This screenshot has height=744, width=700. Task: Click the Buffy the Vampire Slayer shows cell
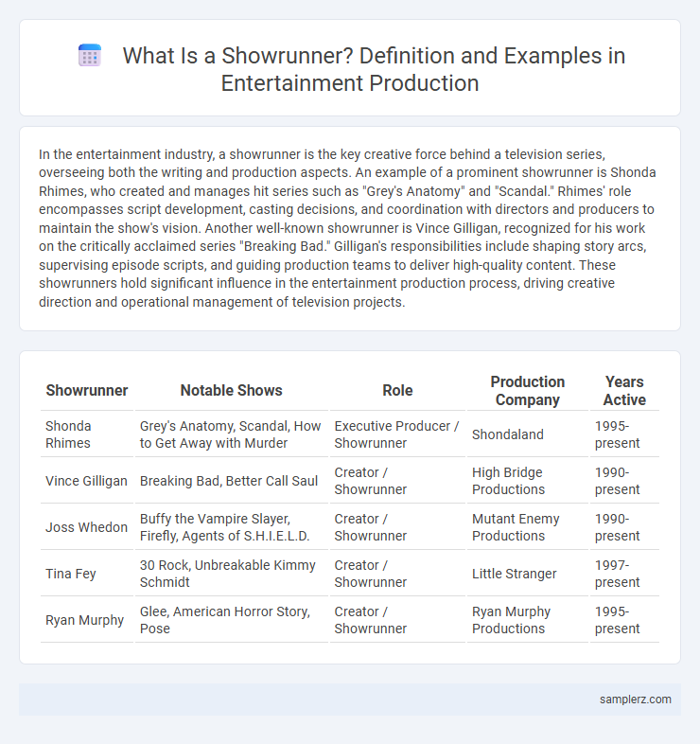click(x=232, y=527)
